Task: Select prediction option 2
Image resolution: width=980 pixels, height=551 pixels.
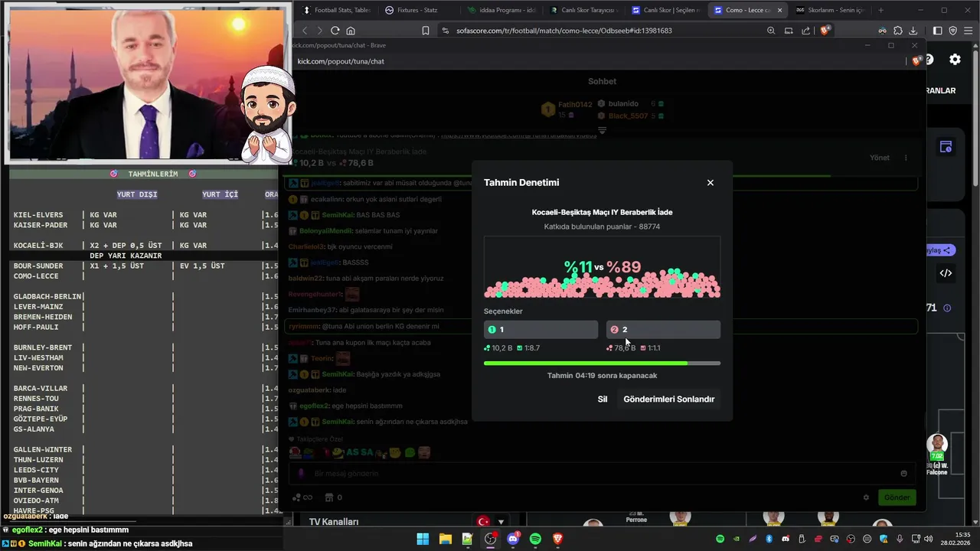Action: pos(663,330)
